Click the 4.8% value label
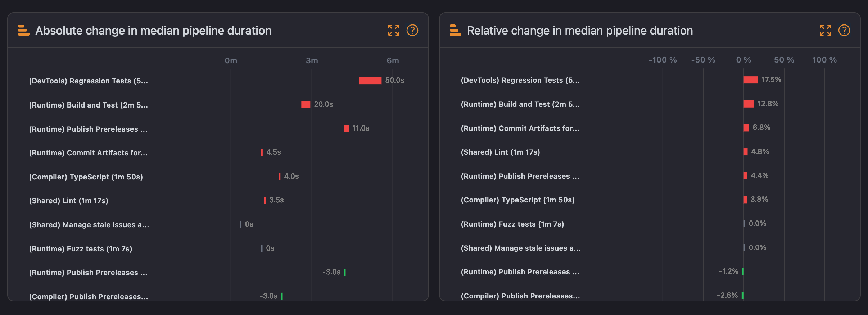This screenshot has height=315, width=868. click(x=760, y=151)
